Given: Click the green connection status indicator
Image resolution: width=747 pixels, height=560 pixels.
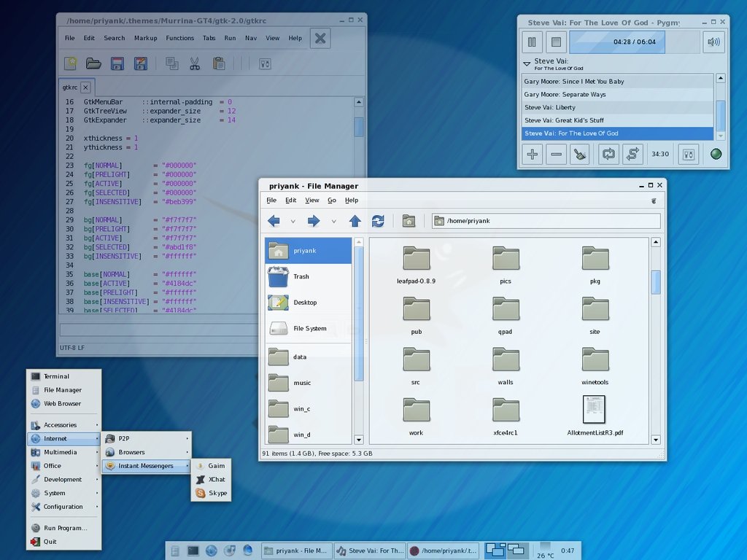Looking at the screenshot, I should tap(716, 154).
